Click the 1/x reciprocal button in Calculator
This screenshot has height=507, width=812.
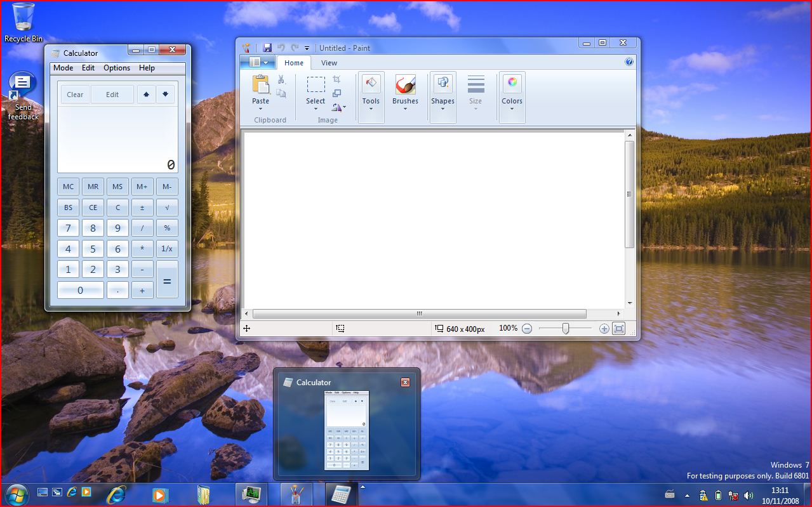167,249
